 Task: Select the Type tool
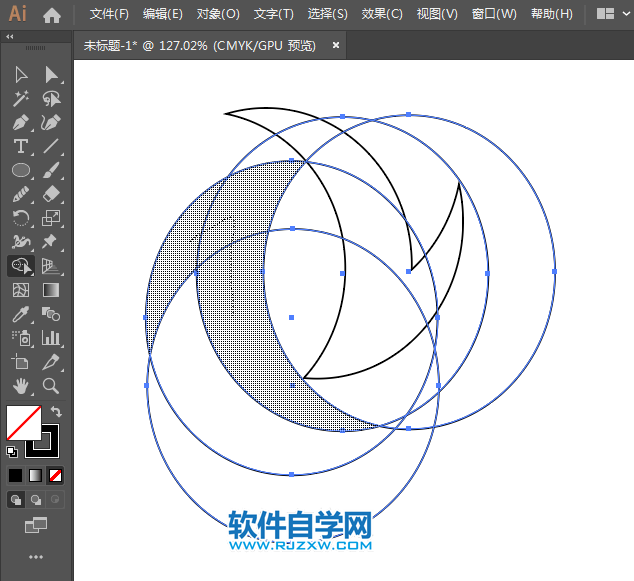pyautogui.click(x=21, y=146)
